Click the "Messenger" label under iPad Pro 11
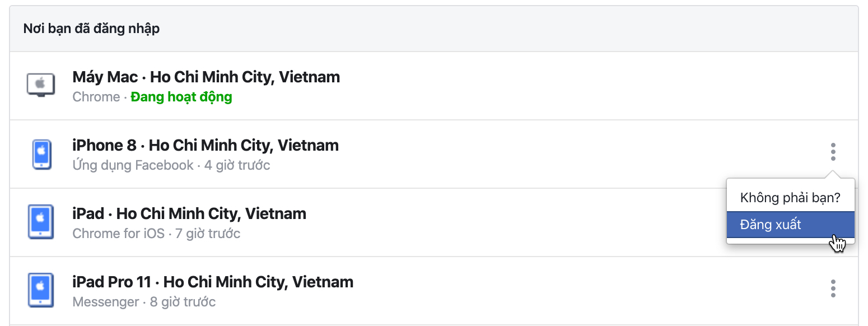The width and height of the screenshot is (868, 326). point(106,302)
